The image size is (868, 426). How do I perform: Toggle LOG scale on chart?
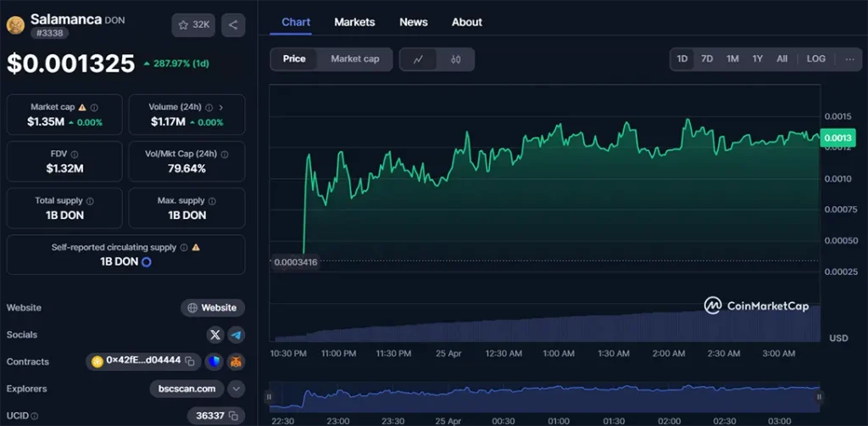tap(816, 59)
